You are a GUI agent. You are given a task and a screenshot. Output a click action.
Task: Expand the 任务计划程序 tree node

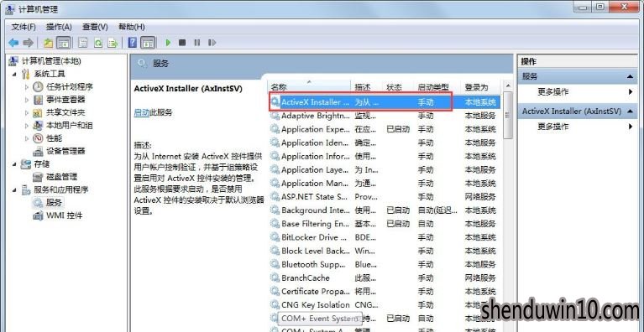click(x=27, y=87)
